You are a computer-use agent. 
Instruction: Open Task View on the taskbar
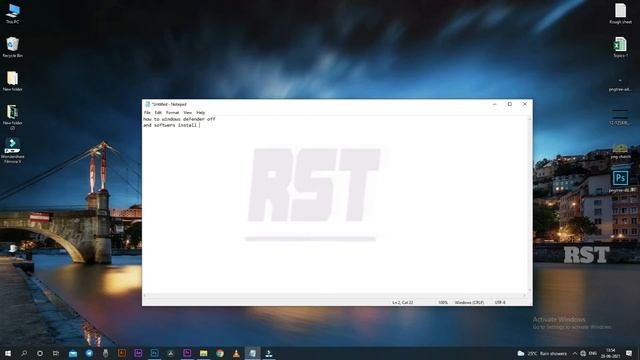tap(56, 353)
